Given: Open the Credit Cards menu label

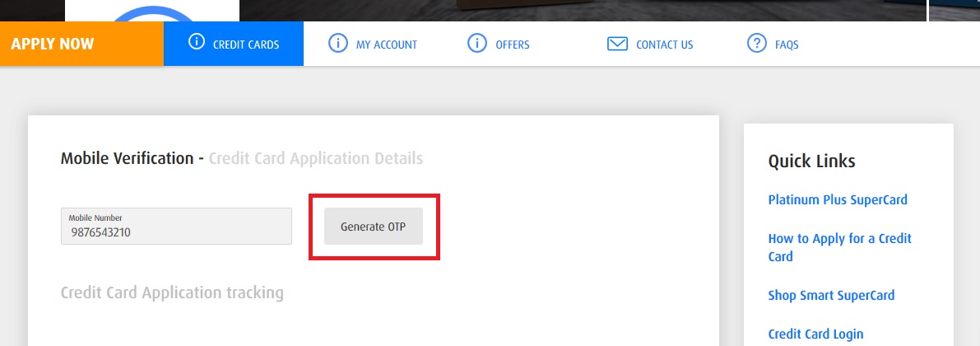Looking at the screenshot, I should 246,44.
